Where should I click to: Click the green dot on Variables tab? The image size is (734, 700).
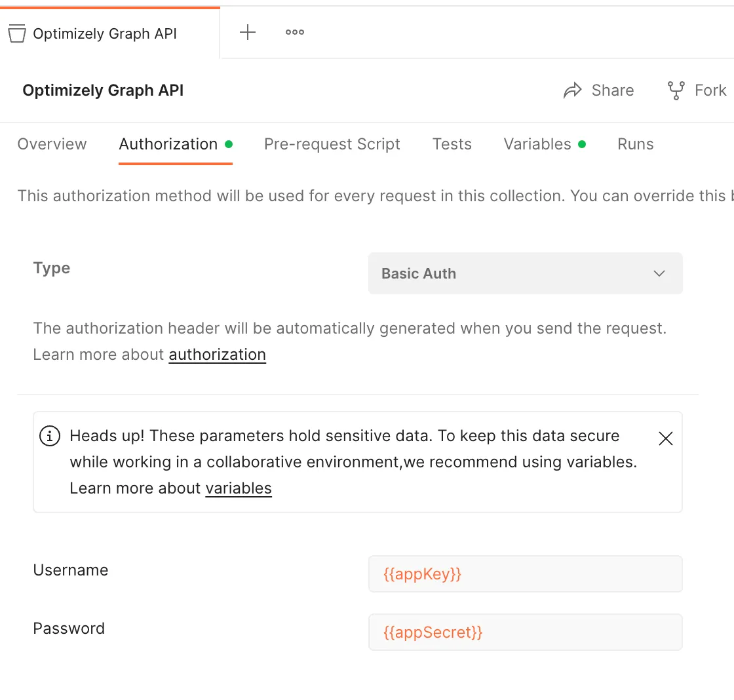coord(582,144)
